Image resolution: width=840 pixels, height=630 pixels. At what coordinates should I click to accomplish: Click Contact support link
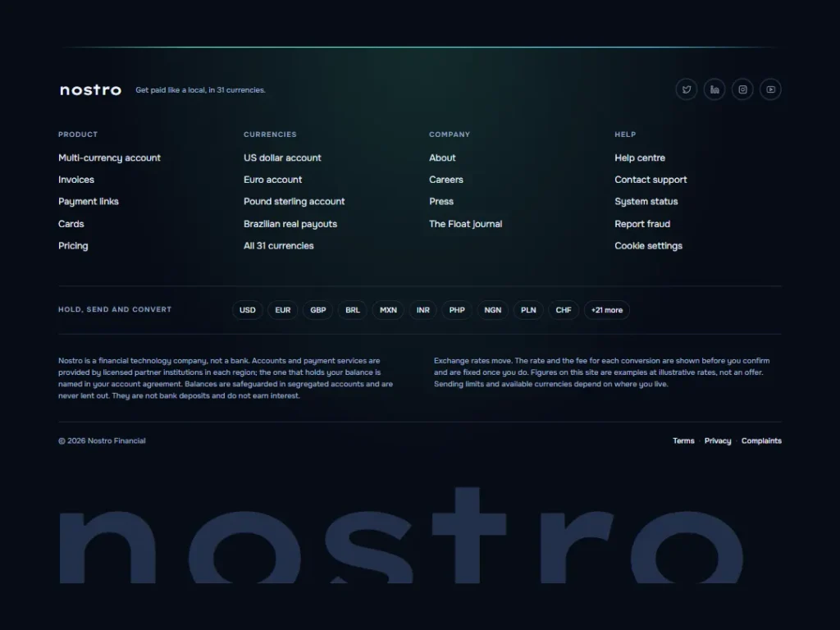point(651,180)
